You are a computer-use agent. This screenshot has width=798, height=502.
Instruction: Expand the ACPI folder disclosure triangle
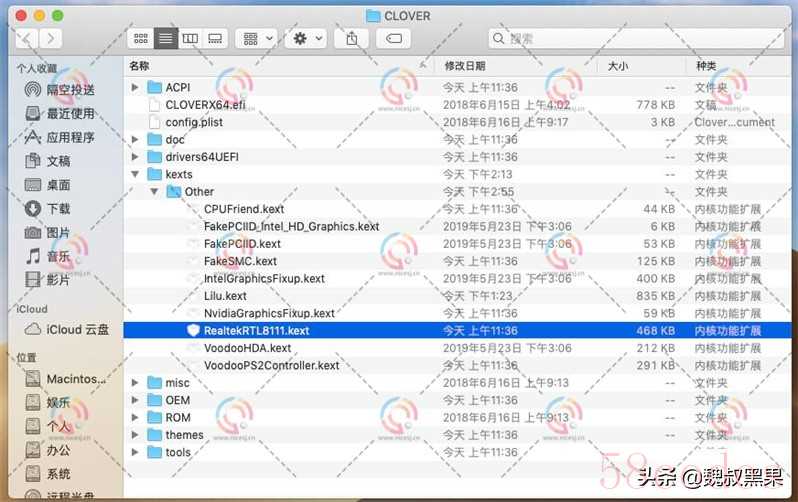tap(135, 87)
